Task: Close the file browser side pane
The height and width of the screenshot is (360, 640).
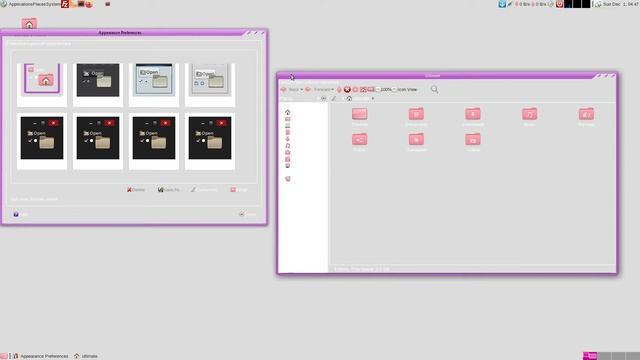Action: click(x=323, y=99)
